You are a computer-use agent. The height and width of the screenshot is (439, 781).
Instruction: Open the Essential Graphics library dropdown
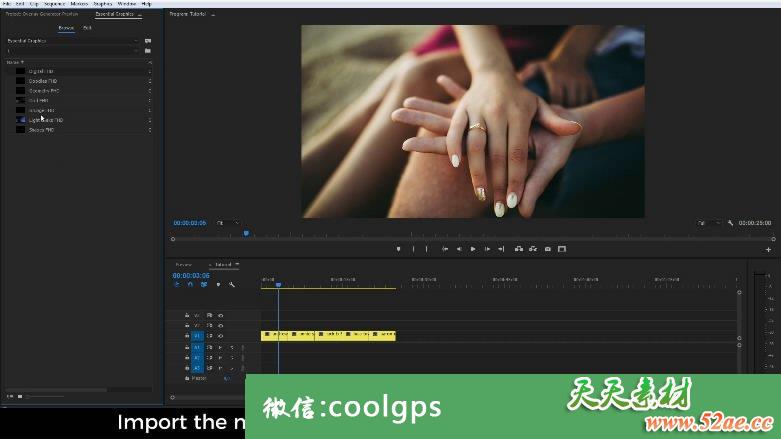click(73, 41)
